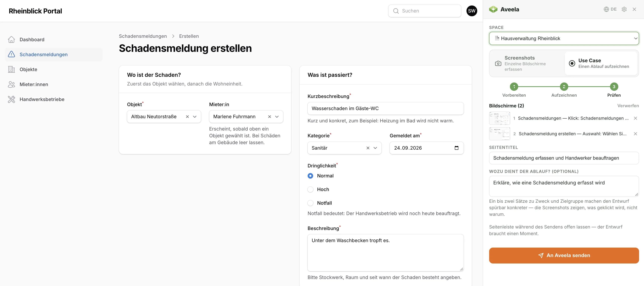Click the Wozu dient der Ablauf textarea
644x286 pixels.
click(564, 186)
